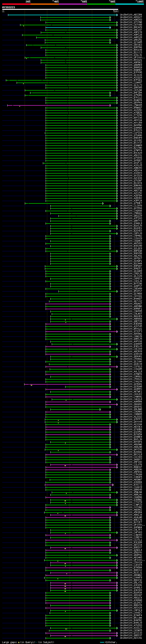Click the cyan ~100% identity legend segment
Screen dimensions: 146x644
pos(130,4)
